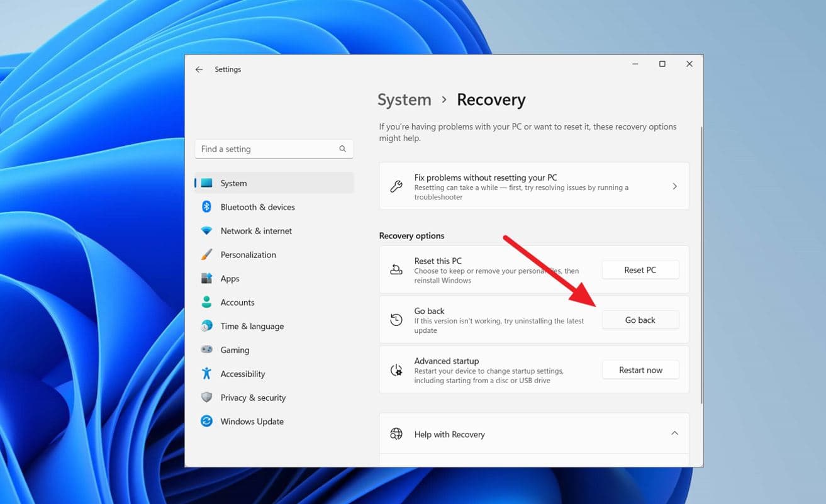Select Gaming in the sidebar
This screenshot has width=826, height=504.
point(274,350)
